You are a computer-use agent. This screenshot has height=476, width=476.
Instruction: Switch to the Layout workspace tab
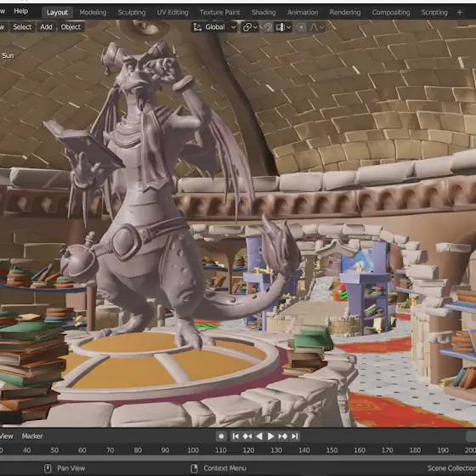click(x=57, y=12)
